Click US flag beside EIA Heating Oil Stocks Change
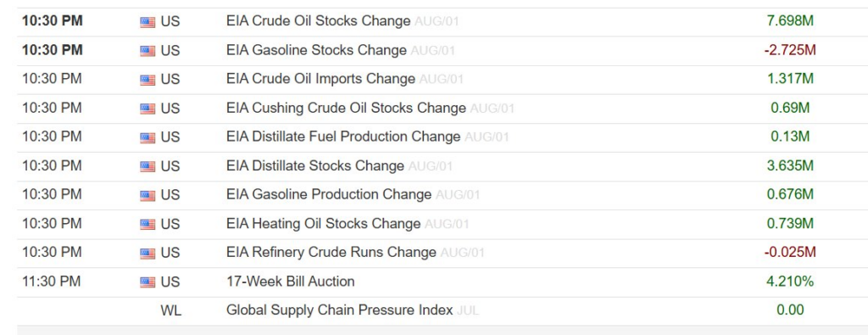The height and width of the screenshot is (335, 868). pos(147,224)
